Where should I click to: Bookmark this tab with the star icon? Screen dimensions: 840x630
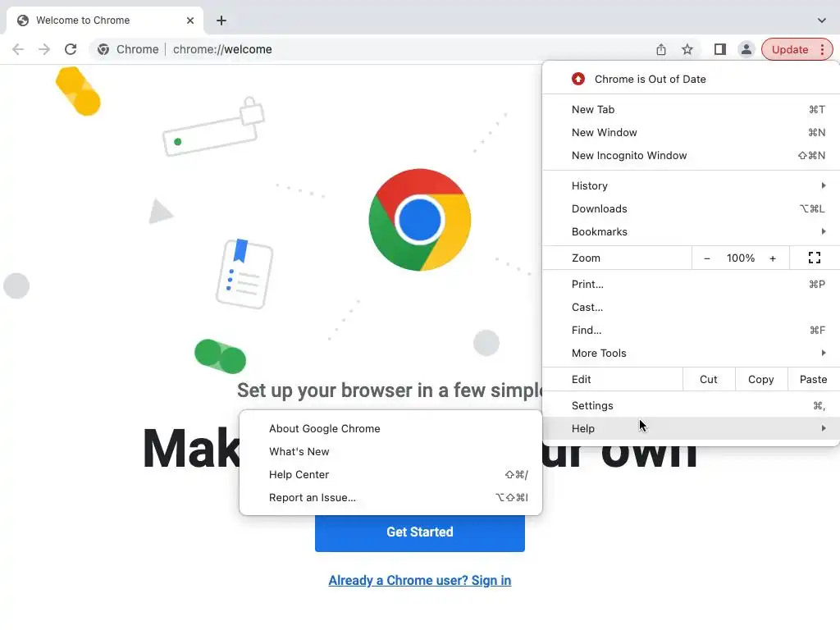click(x=687, y=49)
